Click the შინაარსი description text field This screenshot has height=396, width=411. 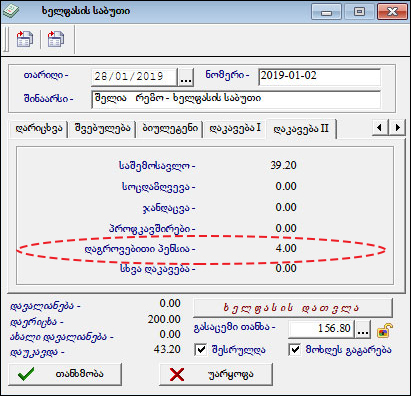[236, 99]
